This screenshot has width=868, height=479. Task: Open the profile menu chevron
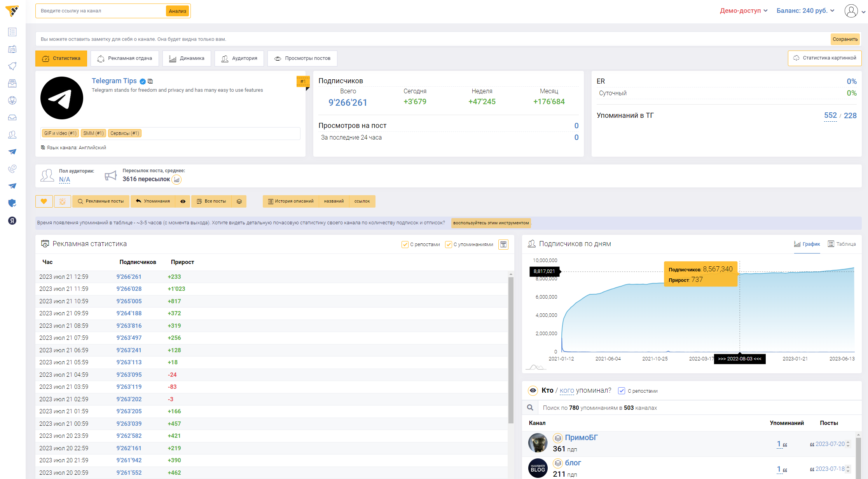point(864,12)
